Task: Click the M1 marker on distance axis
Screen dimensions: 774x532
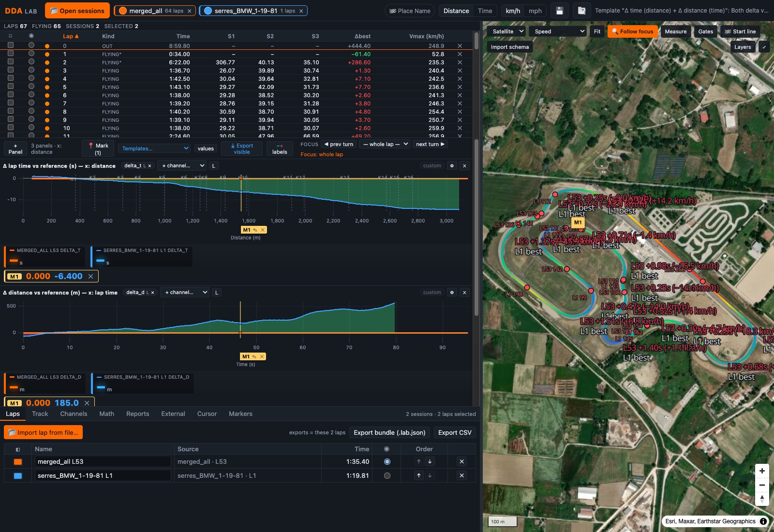Action: (247, 230)
